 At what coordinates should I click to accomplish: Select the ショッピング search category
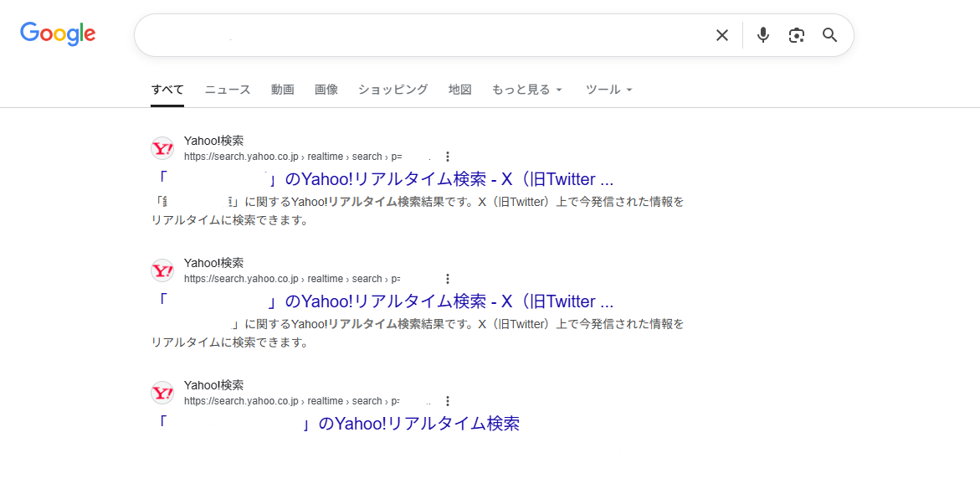393,90
